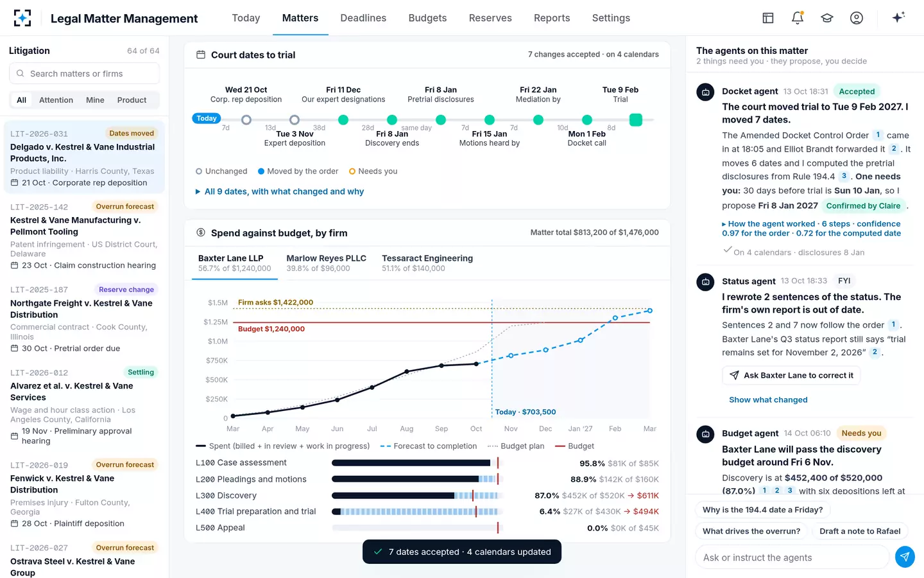
Task: Send message with paper plane button
Action: coord(905,557)
